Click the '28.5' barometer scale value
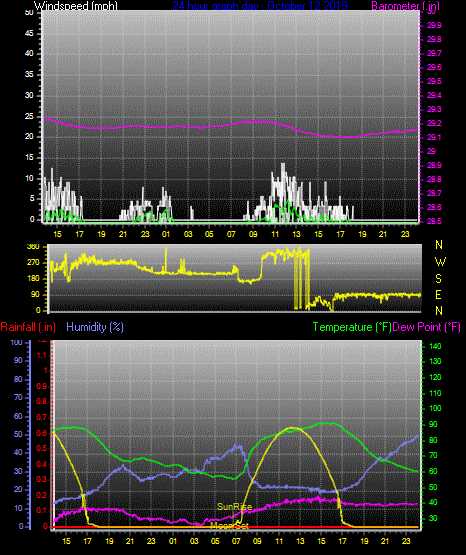Image resolution: width=466 pixels, height=555 pixels. click(434, 221)
